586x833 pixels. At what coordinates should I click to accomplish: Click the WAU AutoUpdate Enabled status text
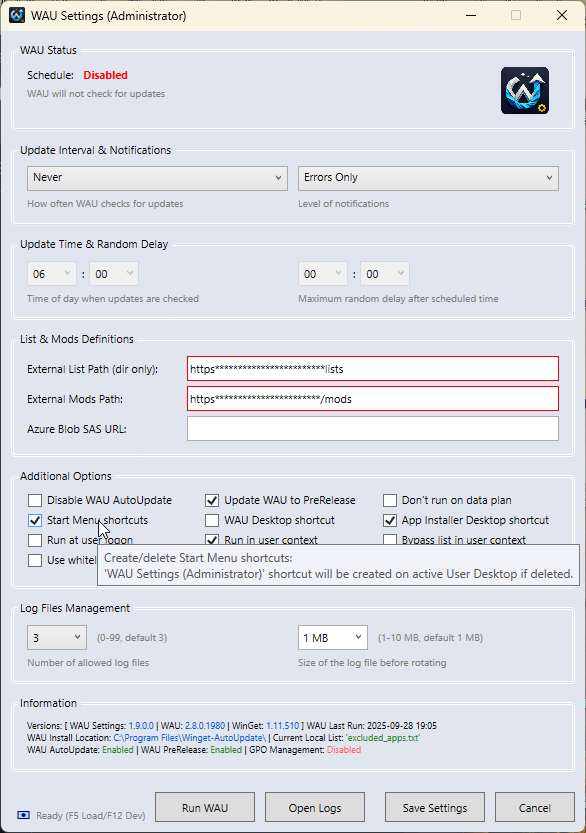(118, 750)
